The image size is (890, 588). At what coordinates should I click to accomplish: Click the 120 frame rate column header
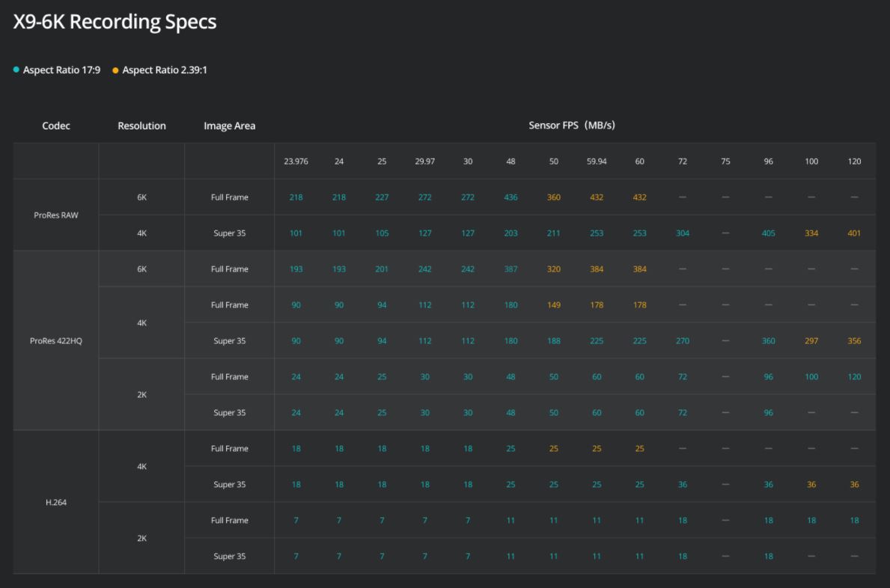click(x=854, y=162)
